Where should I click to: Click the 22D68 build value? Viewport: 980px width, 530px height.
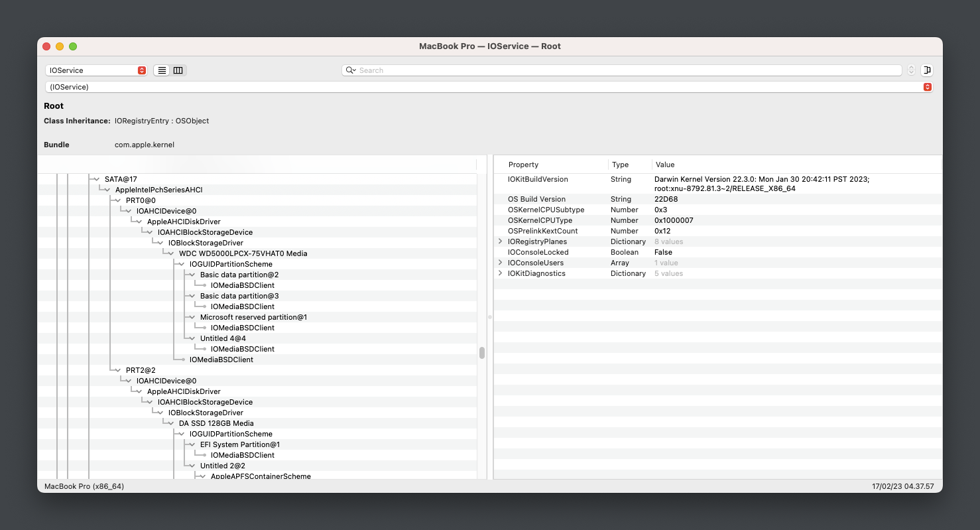tap(665, 199)
